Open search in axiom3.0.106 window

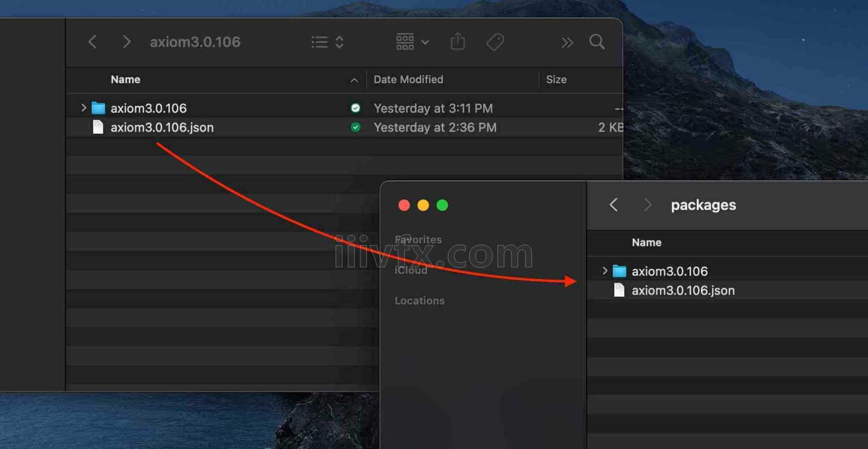[x=597, y=42]
